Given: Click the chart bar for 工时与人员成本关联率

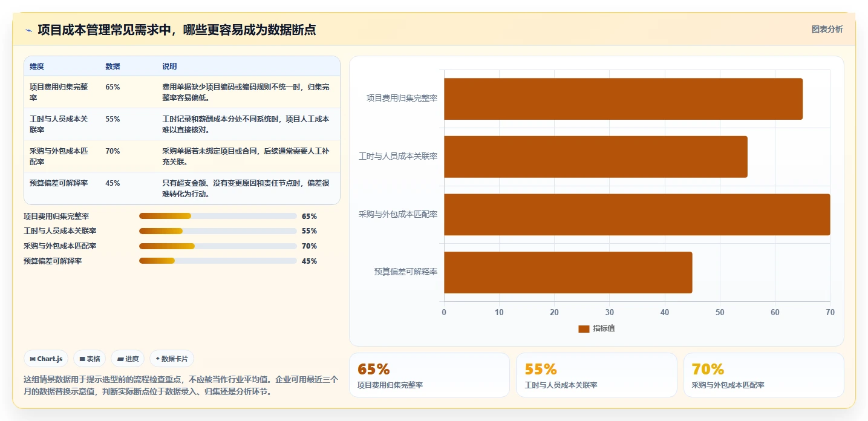Looking at the screenshot, I should (596, 157).
